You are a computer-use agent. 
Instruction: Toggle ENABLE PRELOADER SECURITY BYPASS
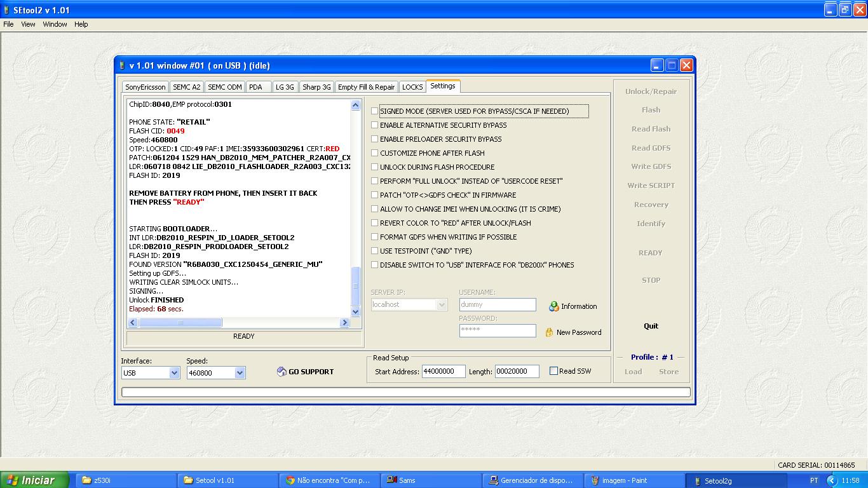375,139
